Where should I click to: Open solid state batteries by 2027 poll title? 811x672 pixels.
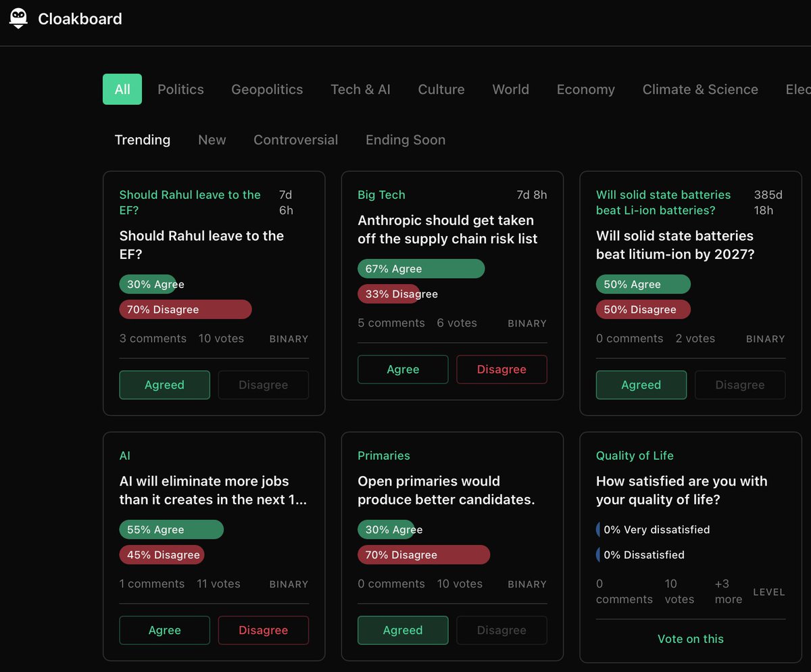675,245
